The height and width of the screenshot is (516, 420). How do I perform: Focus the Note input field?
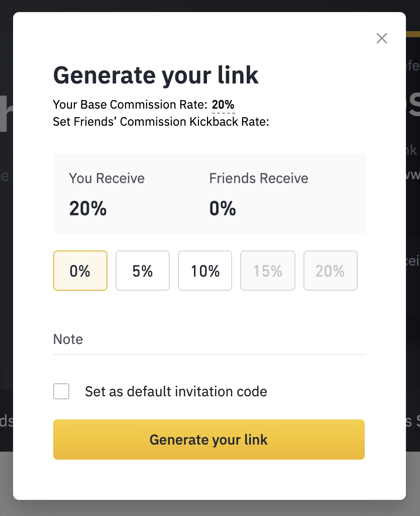209,339
